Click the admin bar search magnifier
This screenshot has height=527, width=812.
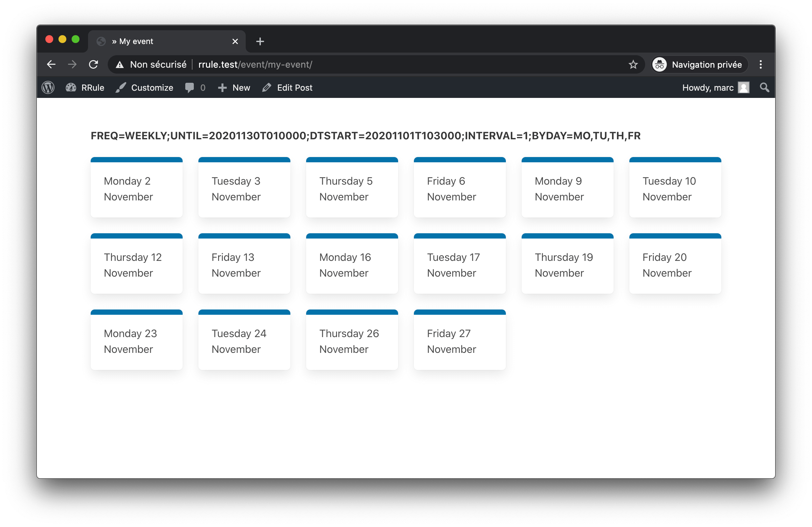pos(764,88)
